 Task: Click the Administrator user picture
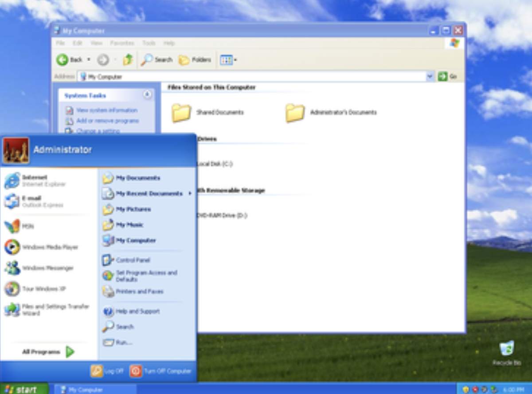click(x=16, y=151)
